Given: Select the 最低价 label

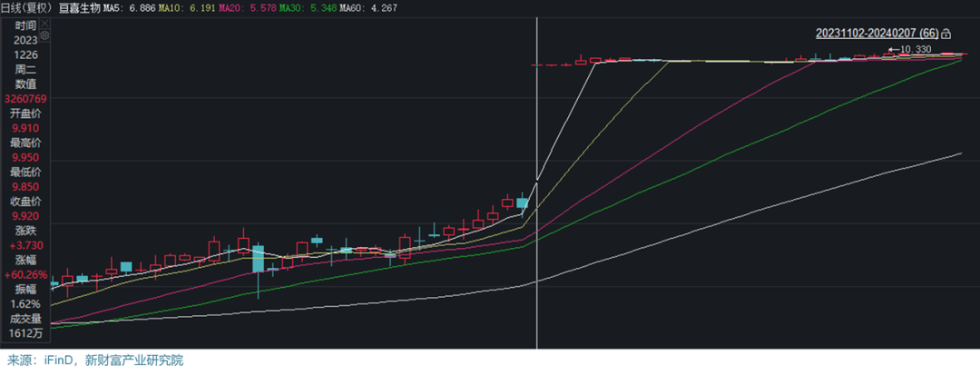Looking at the screenshot, I should click(x=25, y=172).
